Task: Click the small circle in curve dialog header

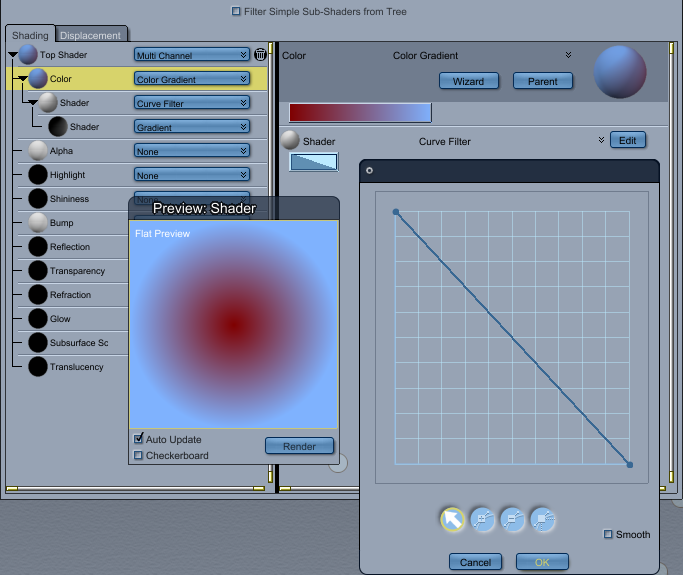Action: [x=369, y=170]
